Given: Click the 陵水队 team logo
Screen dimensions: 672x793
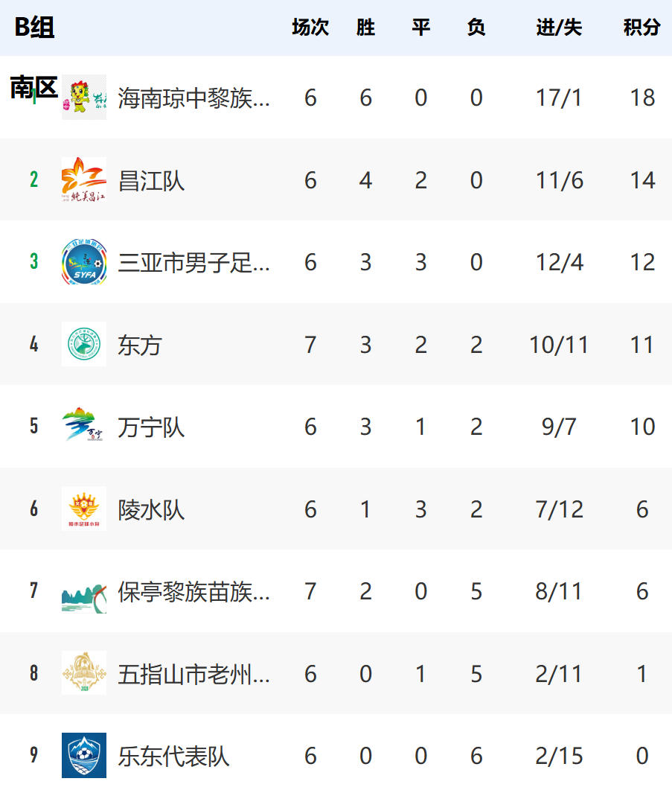Looking at the screenshot, I should (84, 509).
